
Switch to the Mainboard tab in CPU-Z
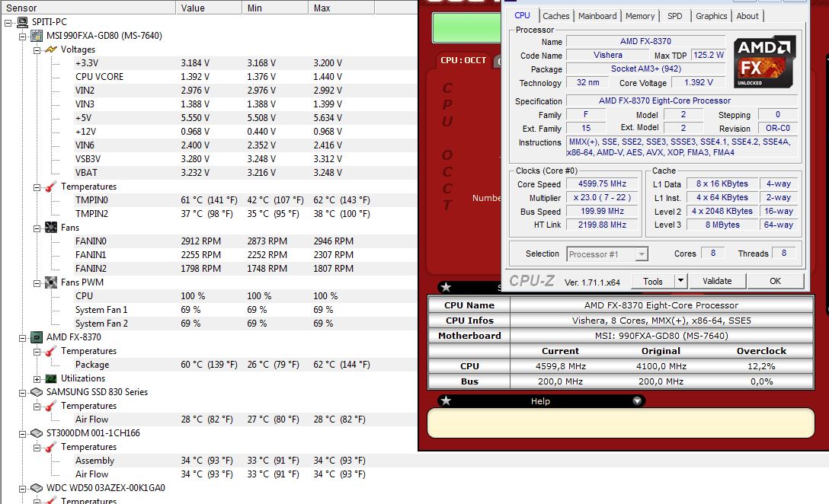click(x=597, y=16)
